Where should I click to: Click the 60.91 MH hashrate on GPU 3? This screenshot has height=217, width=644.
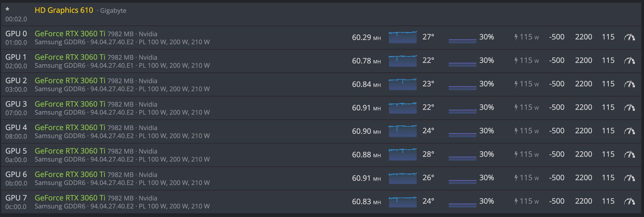pos(366,108)
